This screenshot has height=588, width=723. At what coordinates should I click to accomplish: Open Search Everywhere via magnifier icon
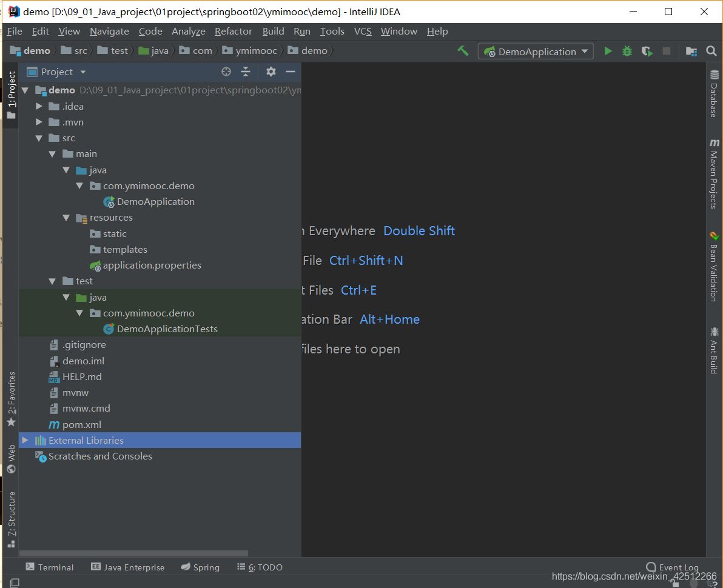[711, 51]
